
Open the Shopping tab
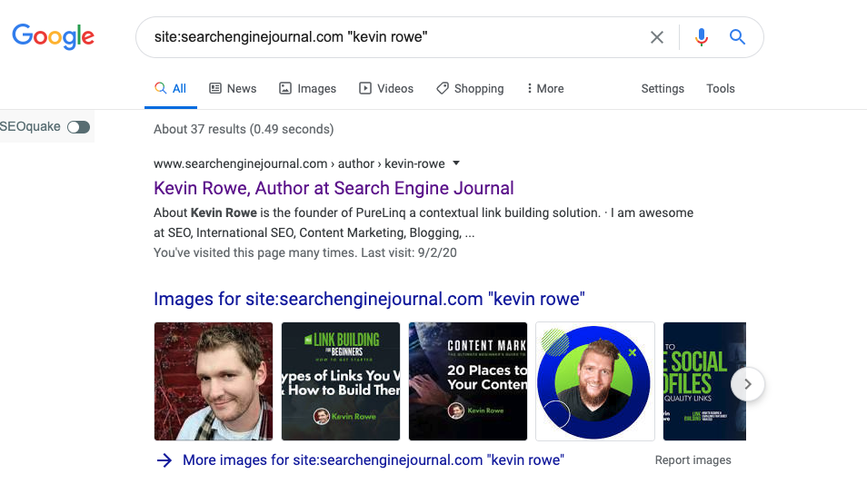(x=470, y=88)
